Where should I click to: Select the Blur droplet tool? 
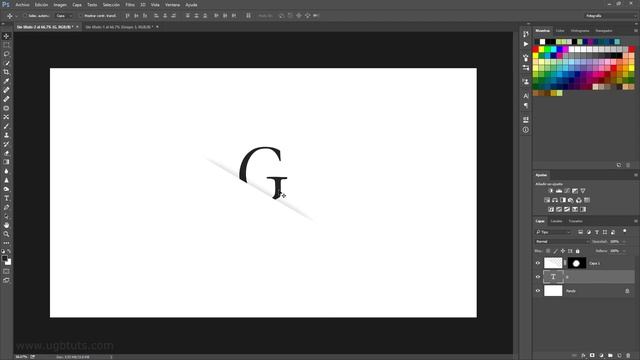6,171
